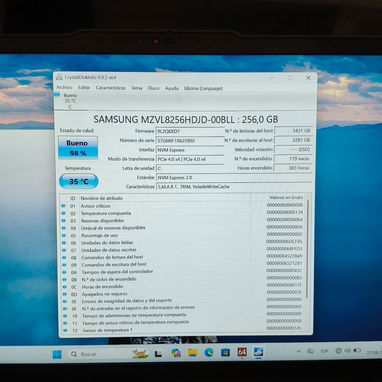Click the ID column header
The image size is (382, 382).
[x=73, y=198]
